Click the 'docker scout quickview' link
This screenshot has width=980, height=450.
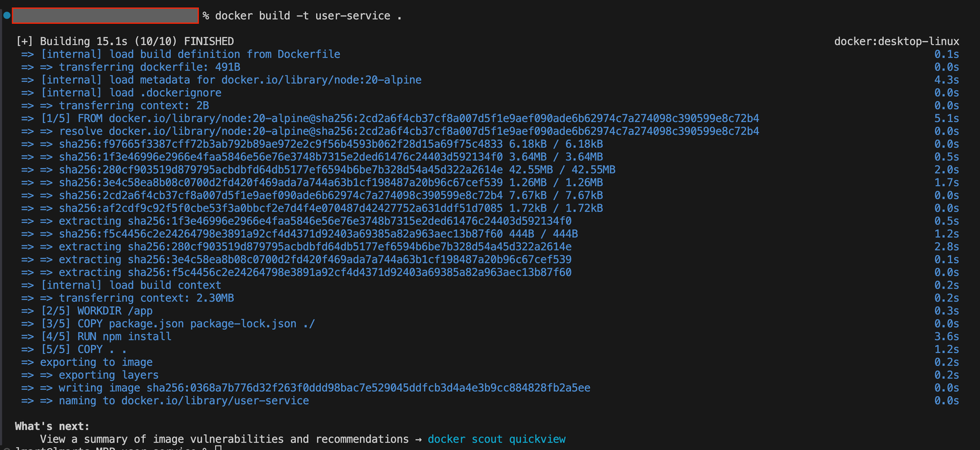(496, 439)
